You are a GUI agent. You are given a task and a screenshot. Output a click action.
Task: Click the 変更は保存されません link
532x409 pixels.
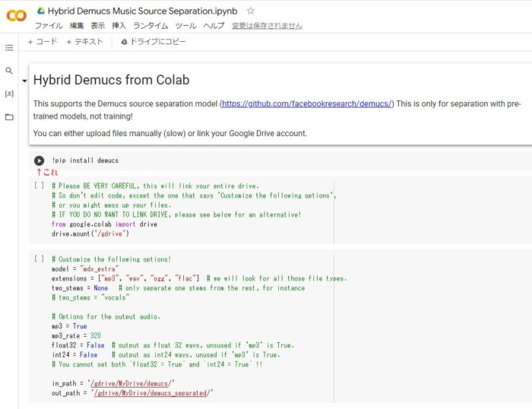(267, 26)
